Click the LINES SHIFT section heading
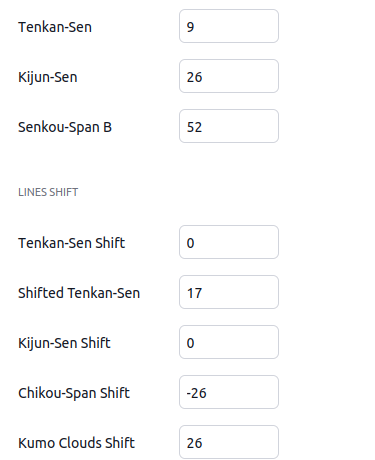This screenshot has height=460, width=375. 48,192
